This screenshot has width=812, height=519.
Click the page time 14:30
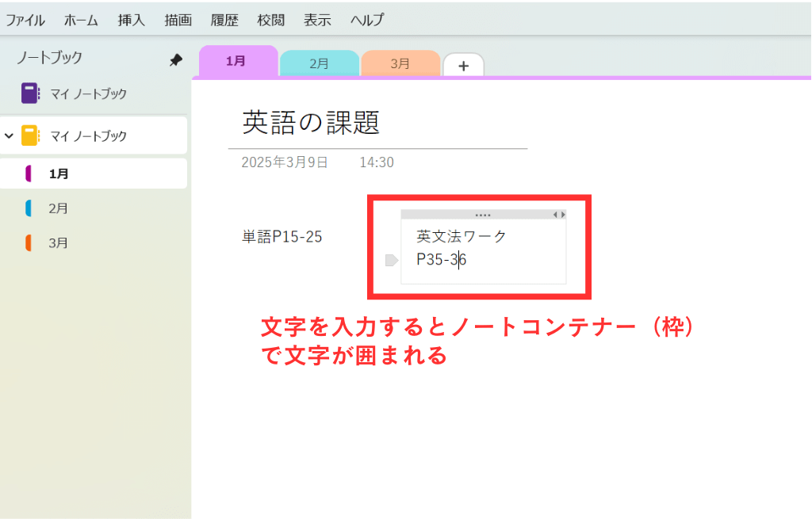[377, 162]
